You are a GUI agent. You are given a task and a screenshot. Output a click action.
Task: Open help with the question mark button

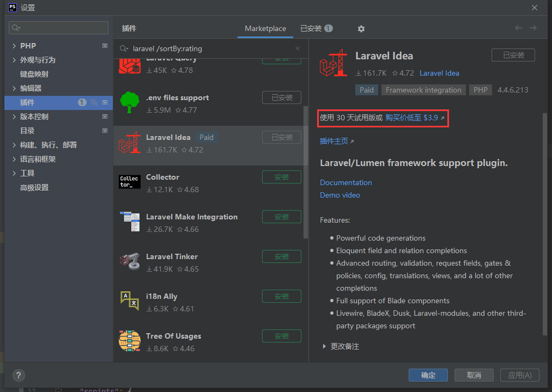point(19,376)
